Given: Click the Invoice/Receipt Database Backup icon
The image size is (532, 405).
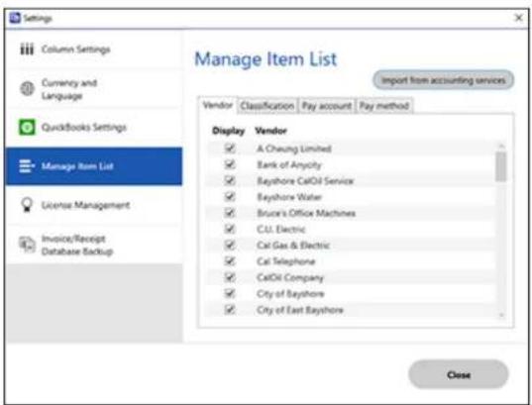Looking at the screenshot, I should (x=27, y=245).
